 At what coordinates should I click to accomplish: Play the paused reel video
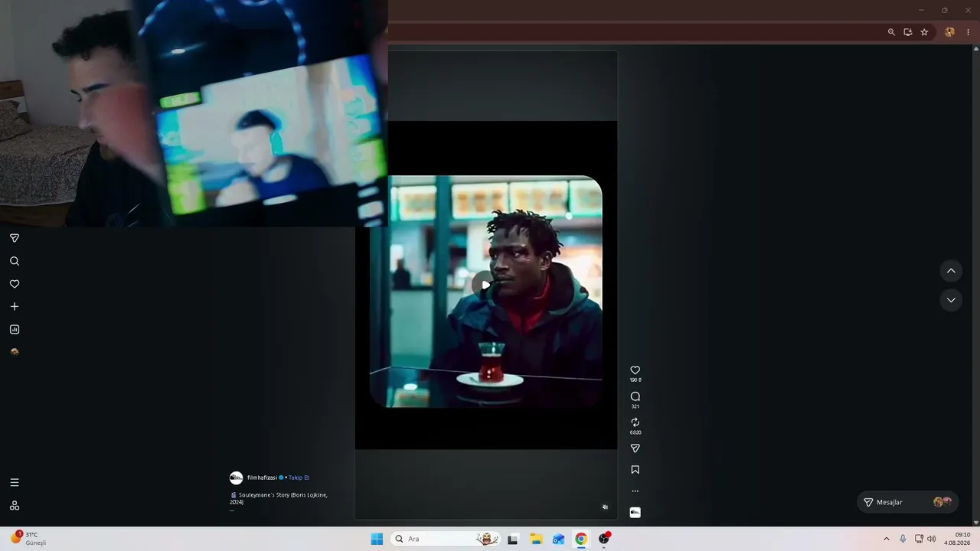pos(485,285)
